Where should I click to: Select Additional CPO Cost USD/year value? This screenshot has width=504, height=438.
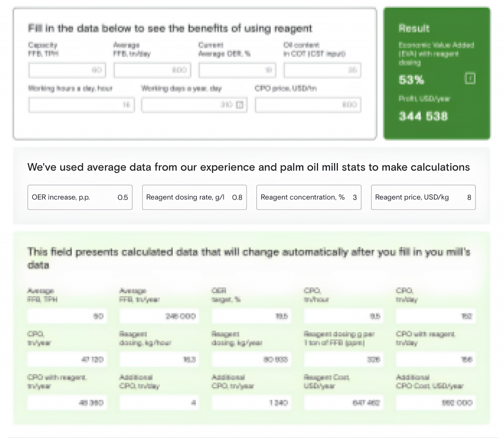pyautogui.click(x=436, y=403)
